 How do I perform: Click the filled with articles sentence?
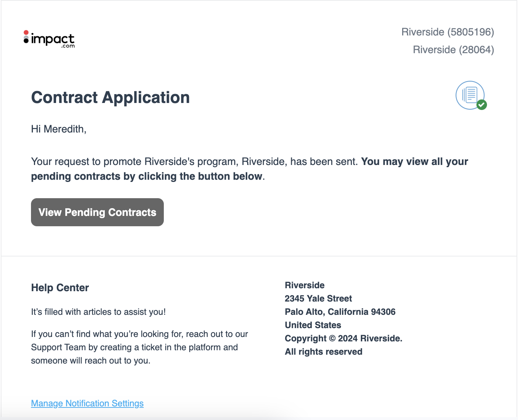click(x=98, y=312)
